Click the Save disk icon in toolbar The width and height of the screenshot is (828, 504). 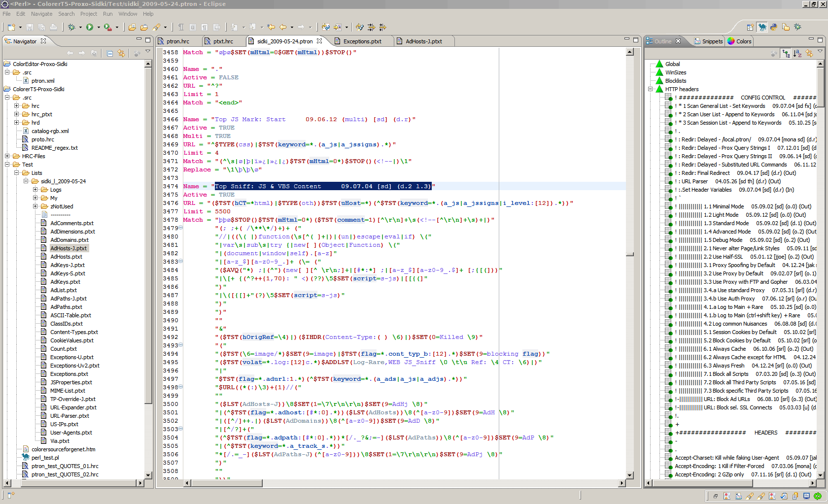(30, 27)
